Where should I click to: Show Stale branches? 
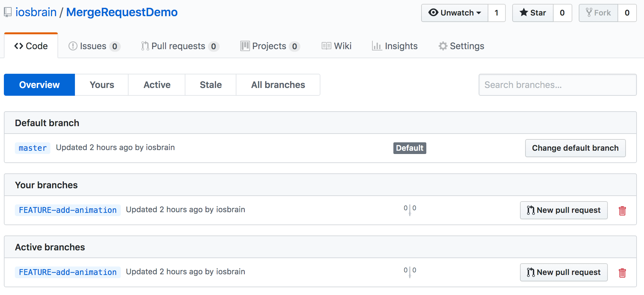coord(211,85)
